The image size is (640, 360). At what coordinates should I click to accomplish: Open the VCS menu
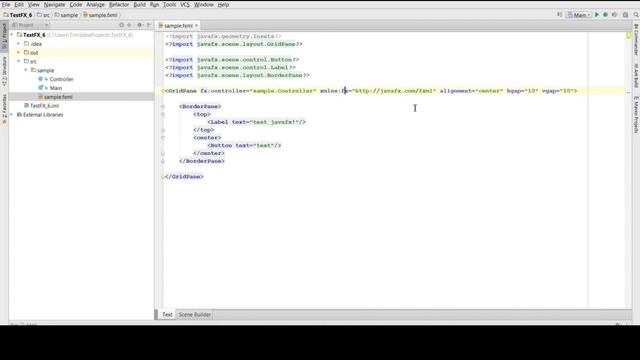pos(185,4)
